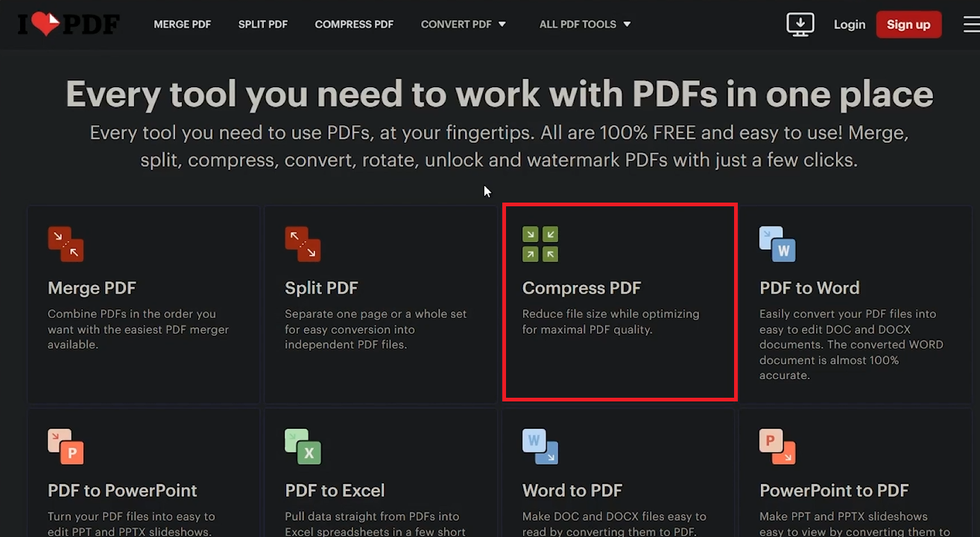This screenshot has height=537, width=980.
Task: Click the desktop app download icon
Action: click(800, 24)
